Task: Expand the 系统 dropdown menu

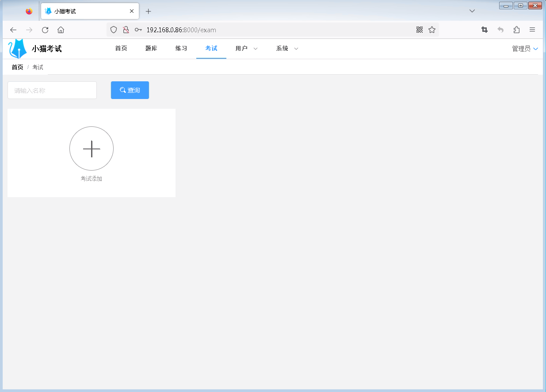Action: coord(287,49)
